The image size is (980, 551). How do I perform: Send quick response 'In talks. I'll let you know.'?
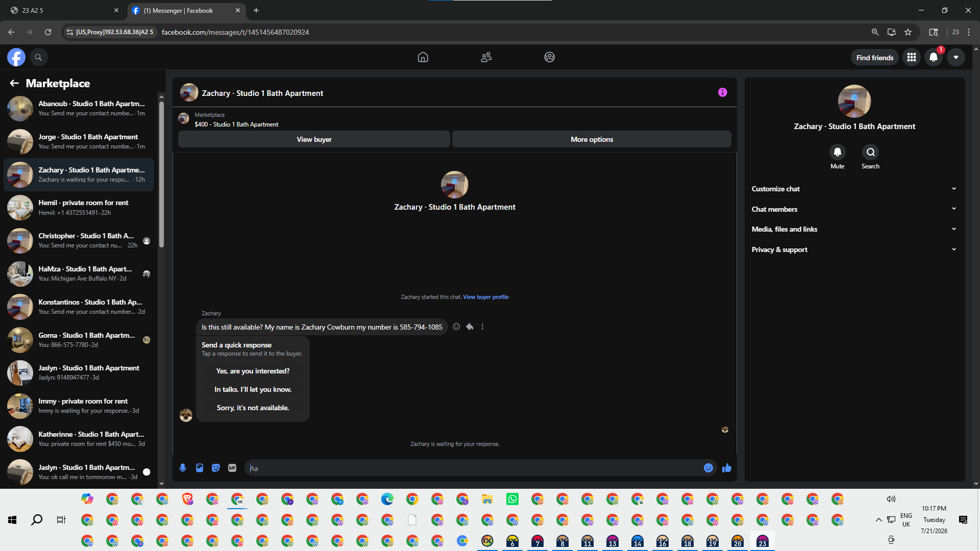click(253, 390)
